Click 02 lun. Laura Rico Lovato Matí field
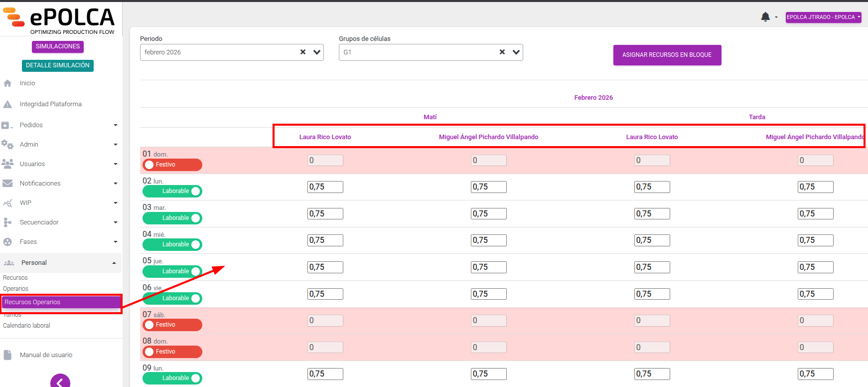Viewport: 868px width, 387px height. coord(325,187)
